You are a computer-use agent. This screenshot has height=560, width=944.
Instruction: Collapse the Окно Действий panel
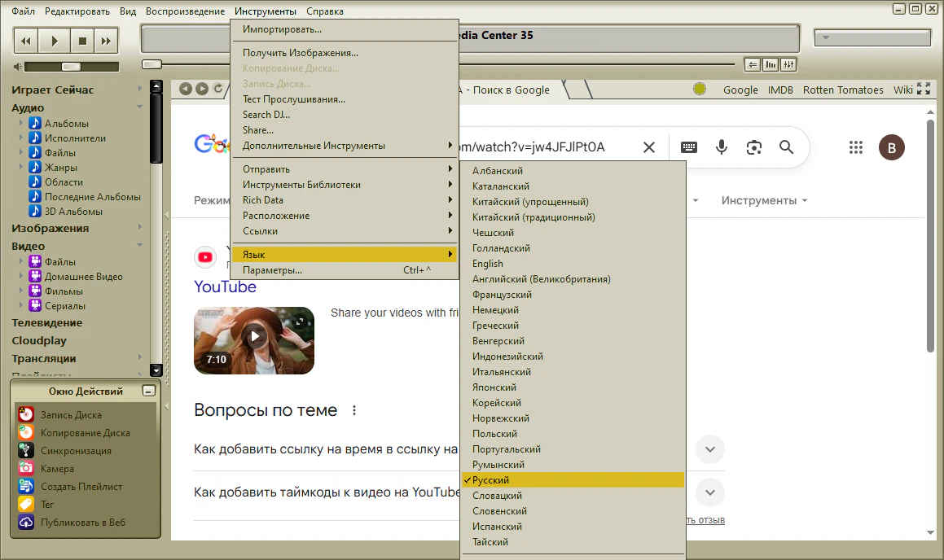(147, 391)
